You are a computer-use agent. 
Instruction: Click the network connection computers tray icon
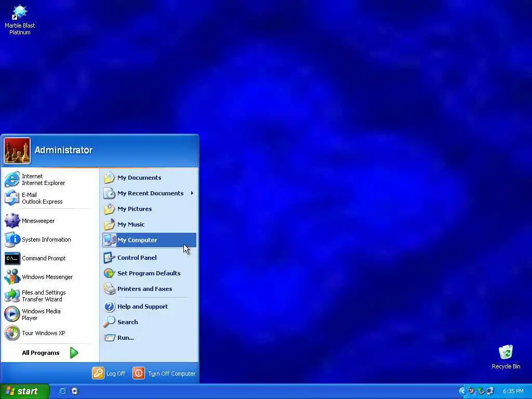pos(490,391)
